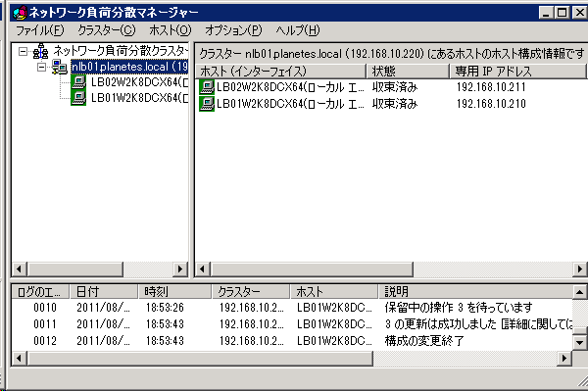The width and height of the screenshot is (588, 391).
Task: Click the tree pane's right scroll arrow
Action: tap(180, 269)
